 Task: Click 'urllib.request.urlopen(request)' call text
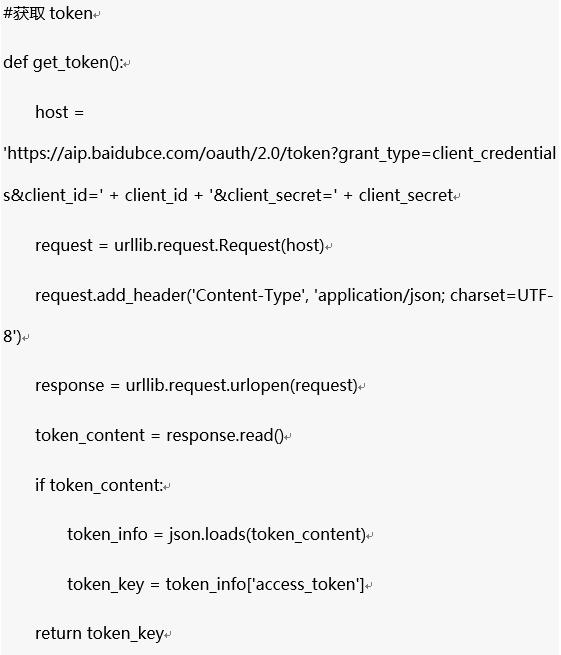(x=241, y=386)
